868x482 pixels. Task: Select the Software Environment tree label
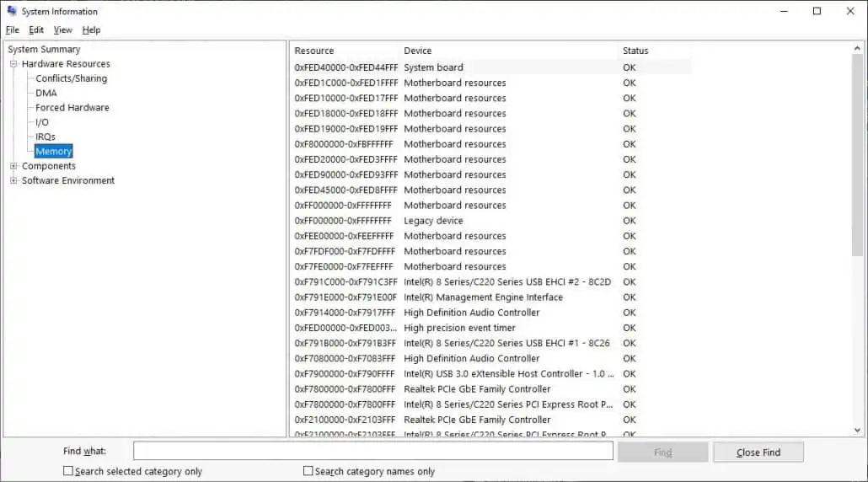[68, 180]
